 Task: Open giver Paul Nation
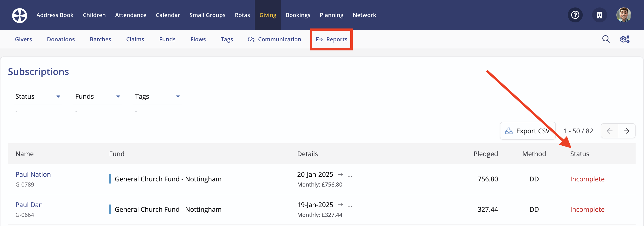33,174
